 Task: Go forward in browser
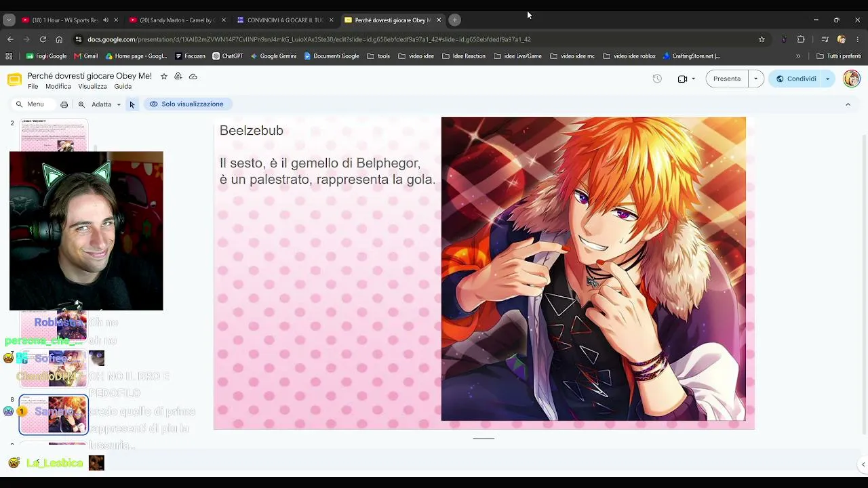26,39
